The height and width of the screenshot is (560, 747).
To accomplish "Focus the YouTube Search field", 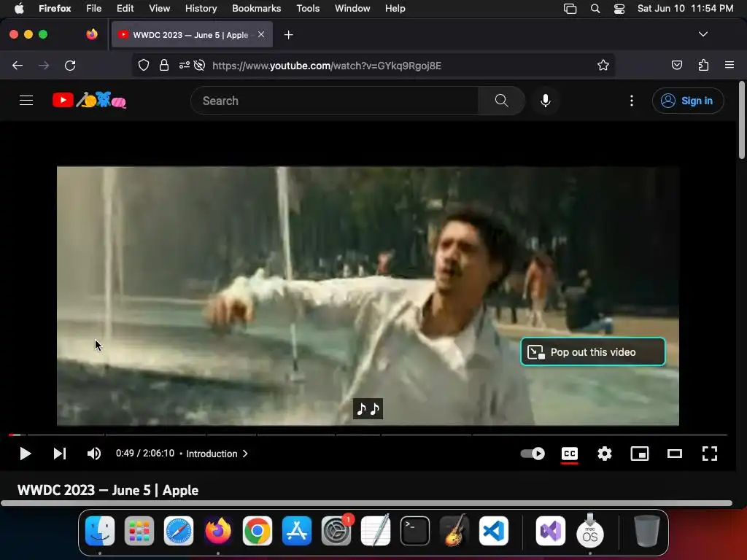I will (x=334, y=101).
